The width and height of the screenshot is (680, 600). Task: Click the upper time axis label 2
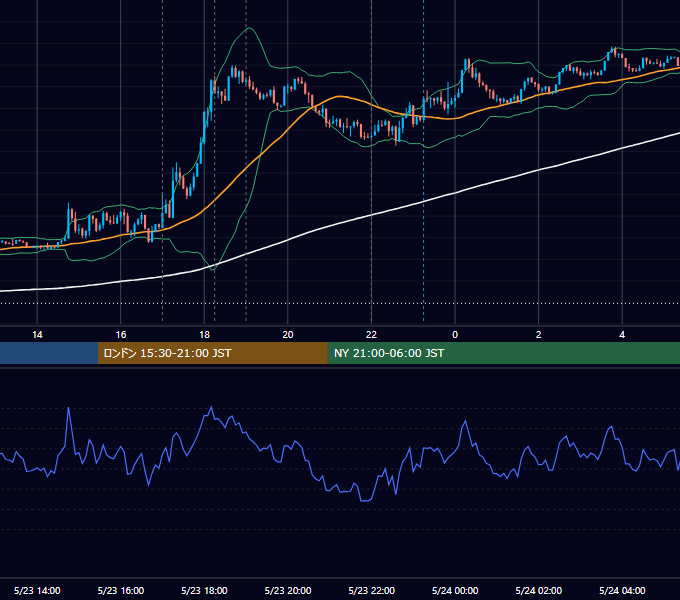pyautogui.click(x=538, y=335)
